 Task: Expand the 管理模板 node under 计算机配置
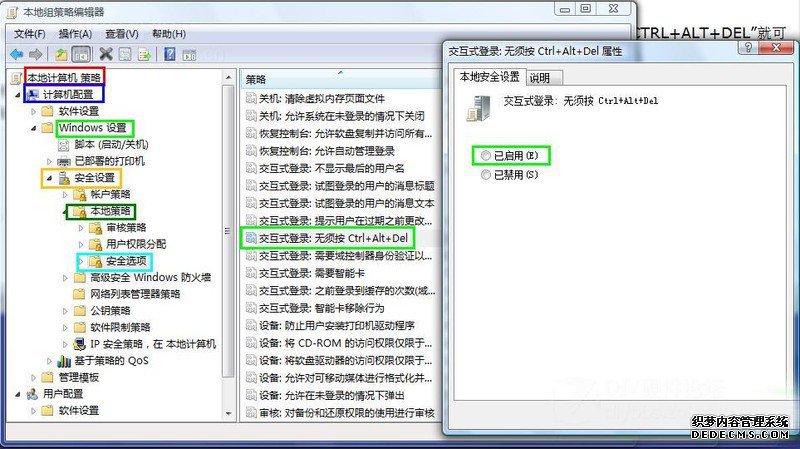point(34,378)
